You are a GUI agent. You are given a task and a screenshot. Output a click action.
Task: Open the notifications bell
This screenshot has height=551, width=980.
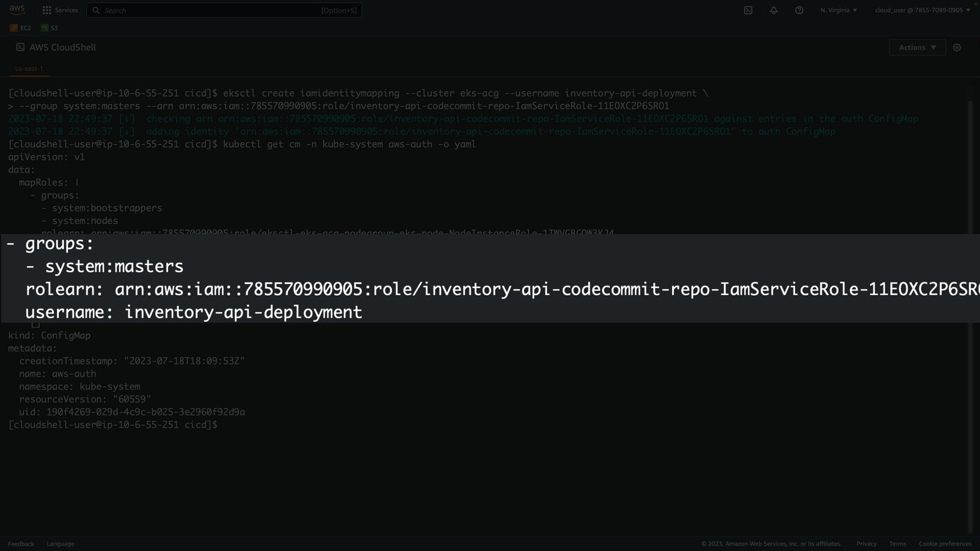pyautogui.click(x=774, y=10)
